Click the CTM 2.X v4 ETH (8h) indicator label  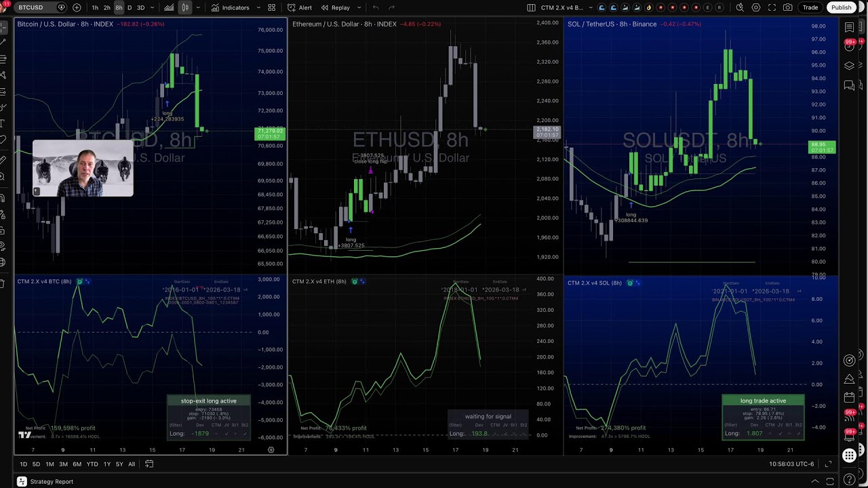(x=319, y=281)
